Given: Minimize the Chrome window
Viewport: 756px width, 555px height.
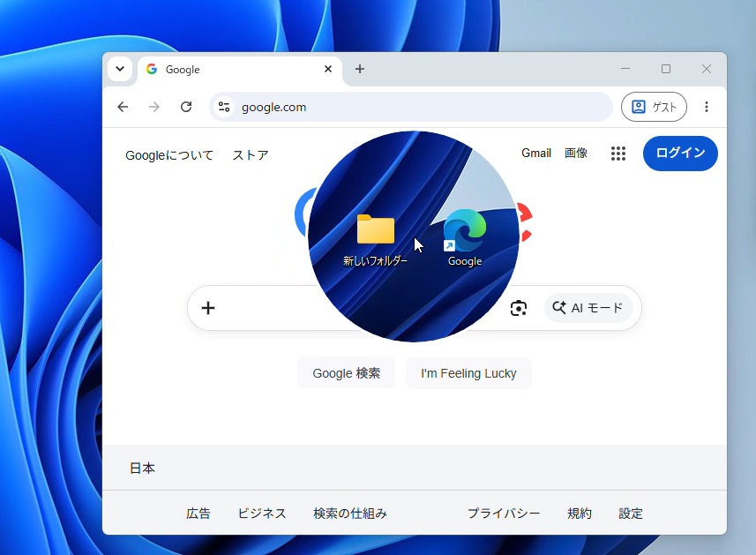Looking at the screenshot, I should [625, 69].
